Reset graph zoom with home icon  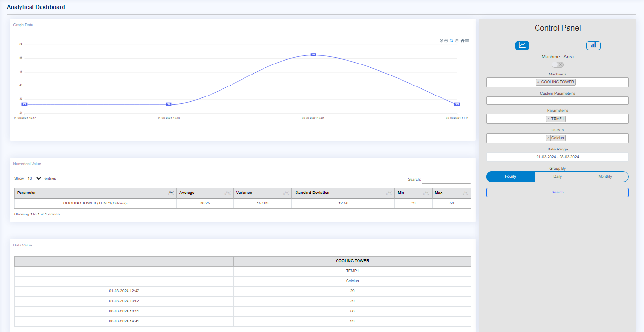(463, 41)
